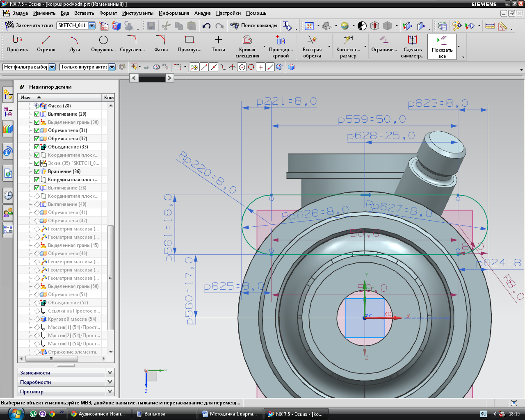Select the Circle (Окружность) tool

(x=103, y=44)
